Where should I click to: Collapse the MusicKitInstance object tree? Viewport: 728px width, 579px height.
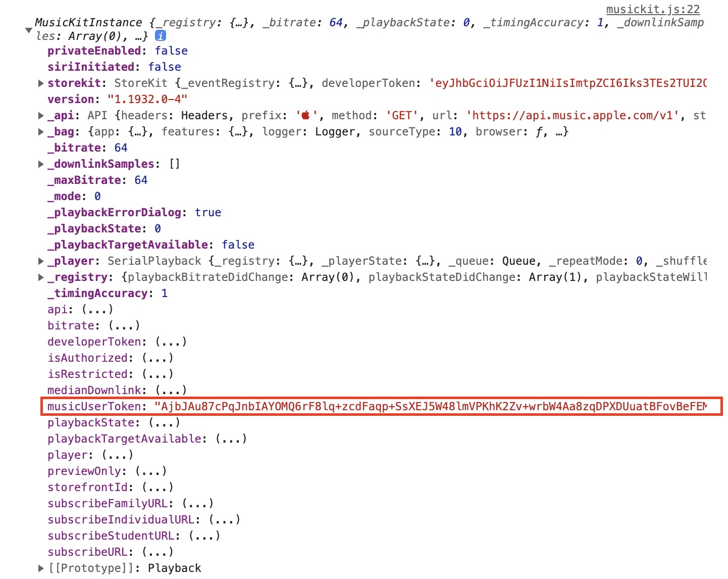coord(29,30)
